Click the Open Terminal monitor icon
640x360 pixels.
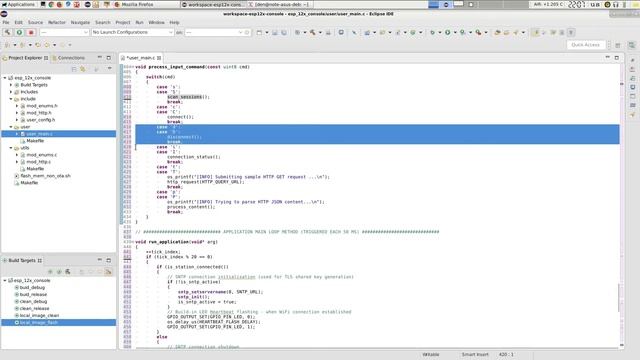tap(341, 32)
